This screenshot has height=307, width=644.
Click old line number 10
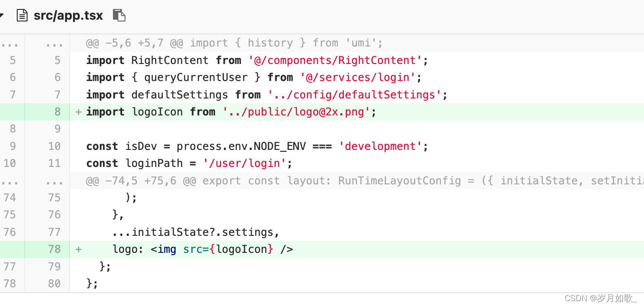tap(9, 163)
